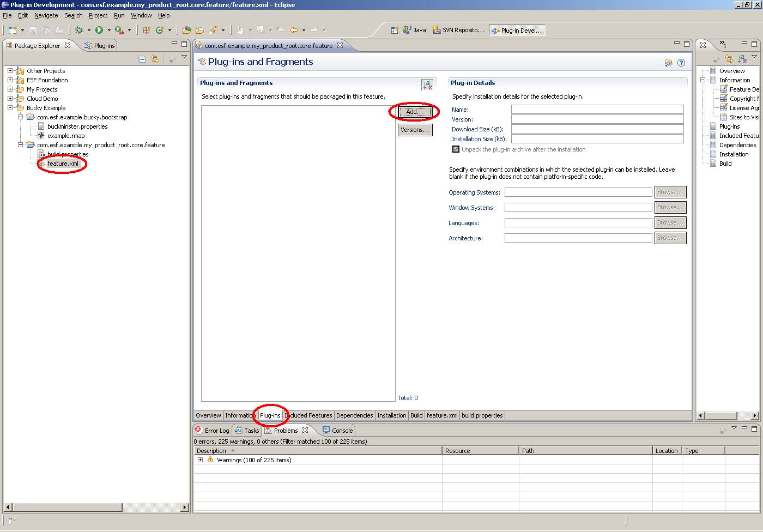Open dropdown arrow next to Run icon
Image resolution: width=763 pixels, height=532 pixels.
(x=109, y=31)
